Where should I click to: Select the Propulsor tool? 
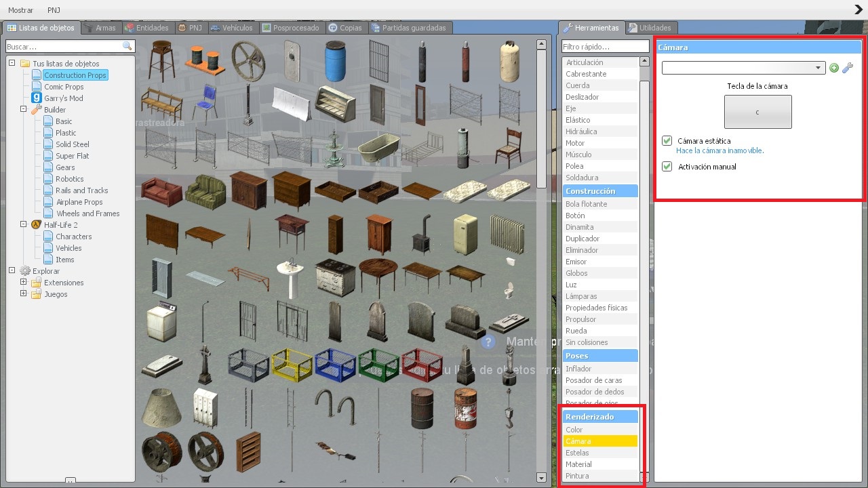(600, 319)
